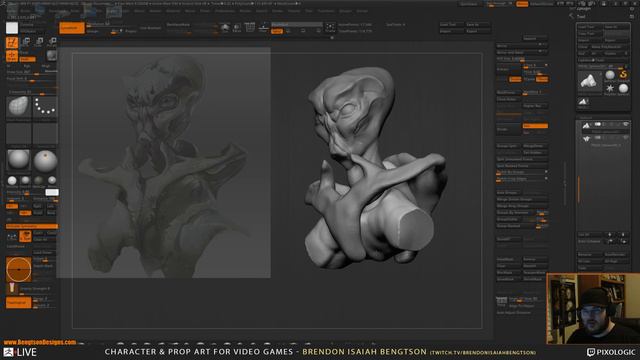Click Mirror And Weld button
640x360 pixels.
pyautogui.click(x=522, y=52)
